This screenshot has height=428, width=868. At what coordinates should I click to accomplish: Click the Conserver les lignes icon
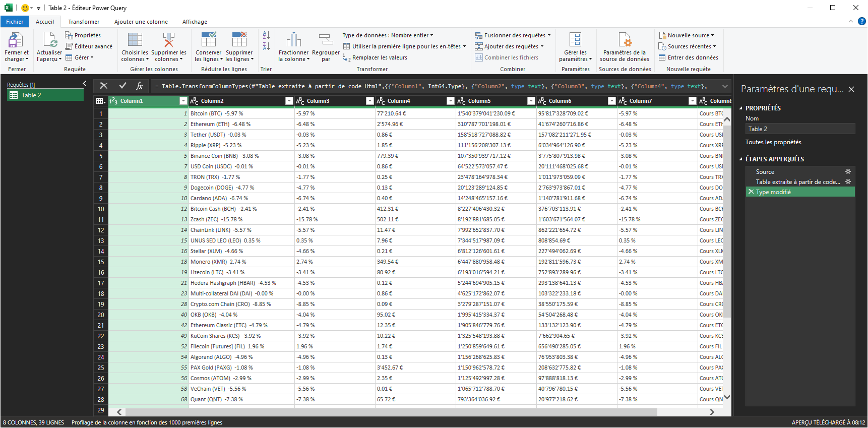pos(208,40)
